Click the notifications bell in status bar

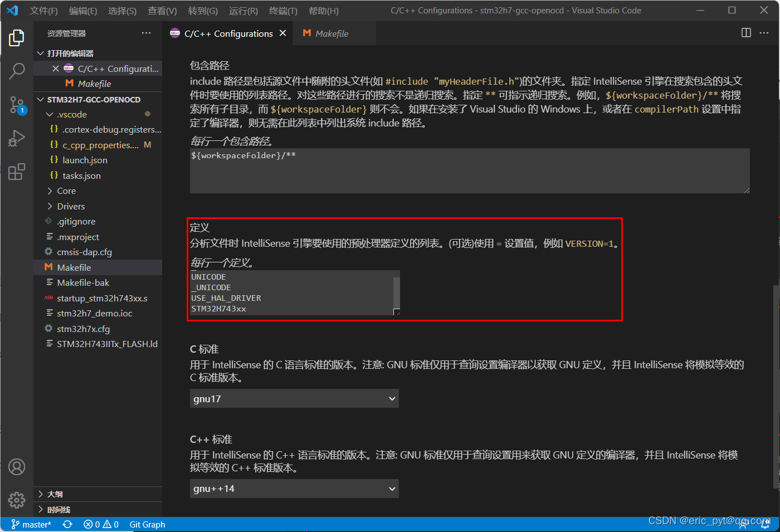pos(766,524)
